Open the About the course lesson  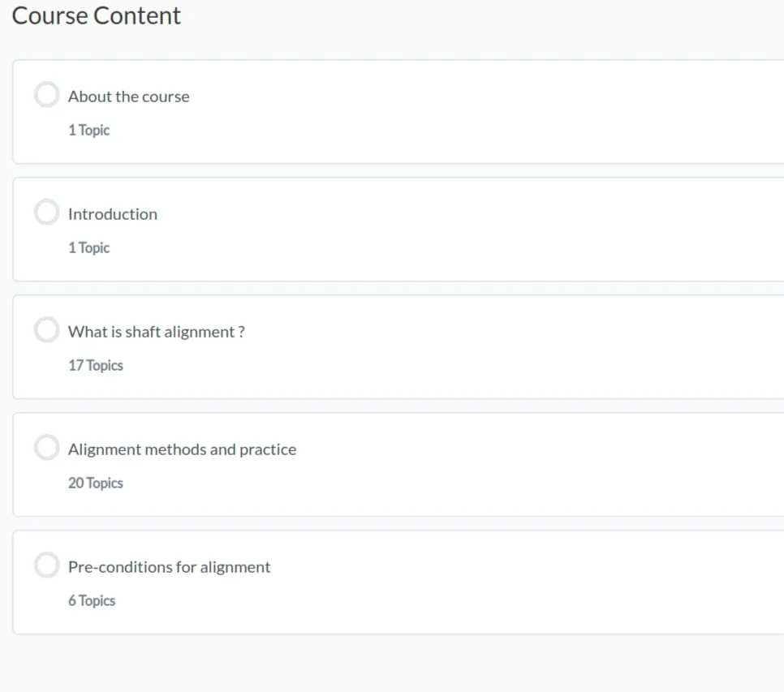tap(128, 97)
